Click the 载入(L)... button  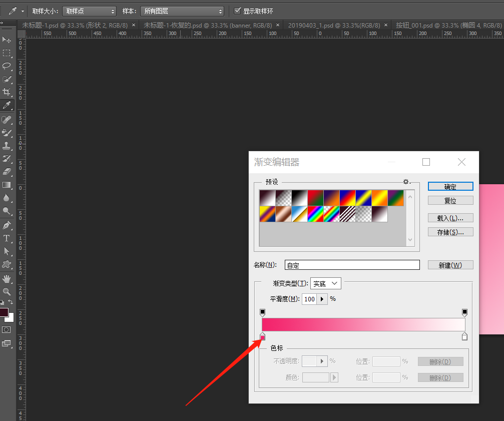point(450,218)
